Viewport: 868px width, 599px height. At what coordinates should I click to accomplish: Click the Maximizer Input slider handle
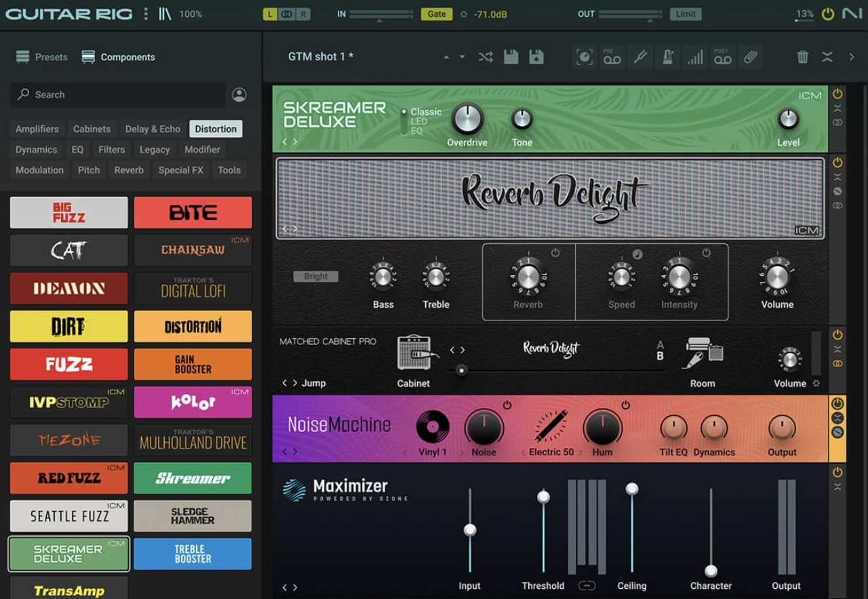470,530
